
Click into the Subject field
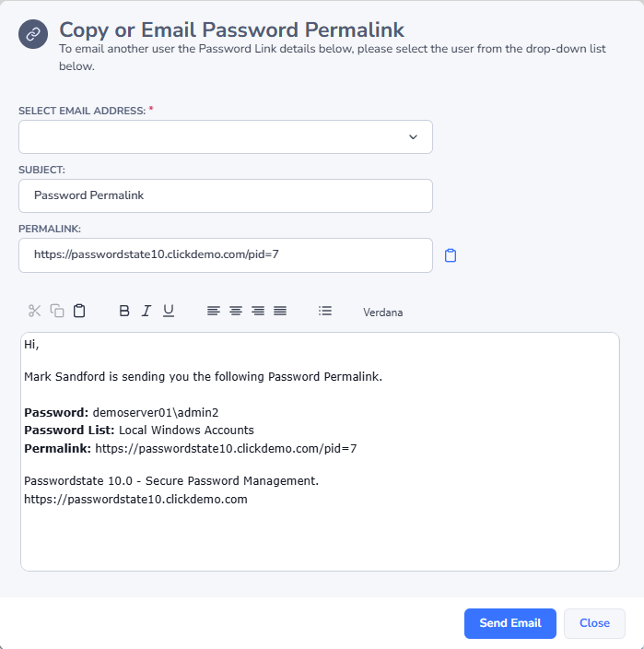click(226, 195)
